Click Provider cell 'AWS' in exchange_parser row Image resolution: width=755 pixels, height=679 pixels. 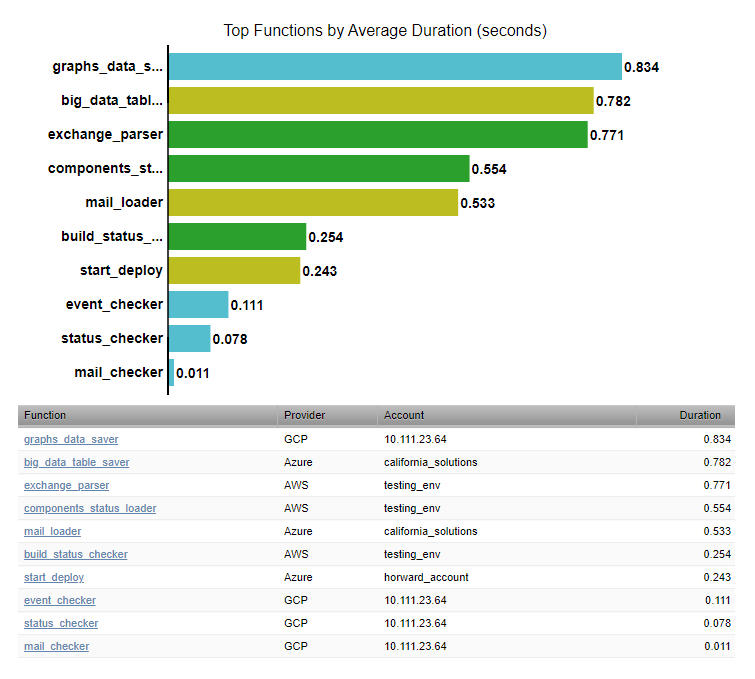click(296, 485)
